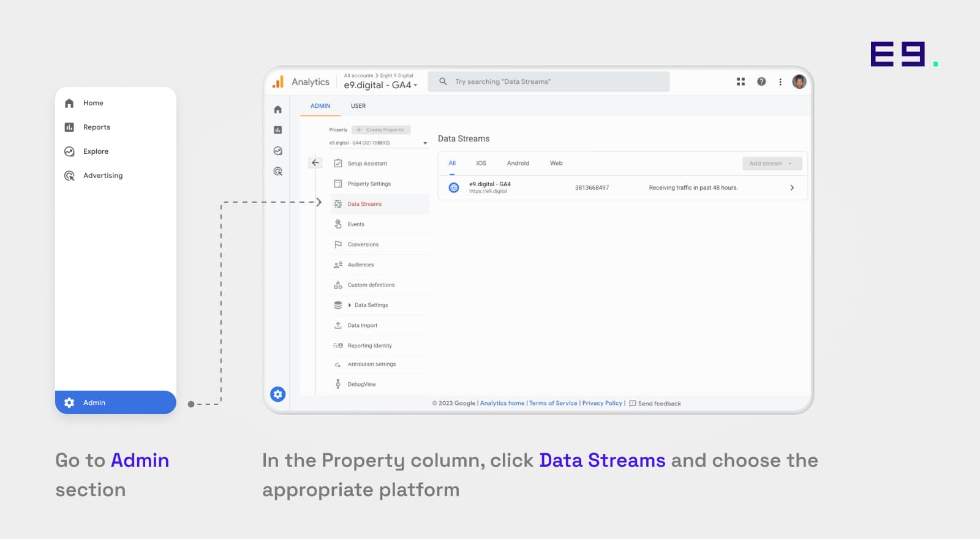This screenshot has width=980, height=539.
Task: Click the Setup Assistant checkbox icon
Action: [x=338, y=164]
